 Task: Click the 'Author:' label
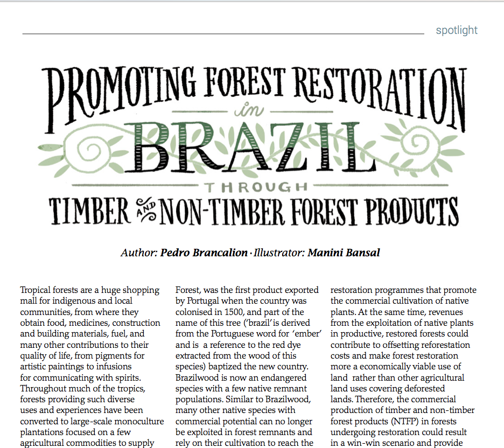pyautogui.click(x=139, y=253)
